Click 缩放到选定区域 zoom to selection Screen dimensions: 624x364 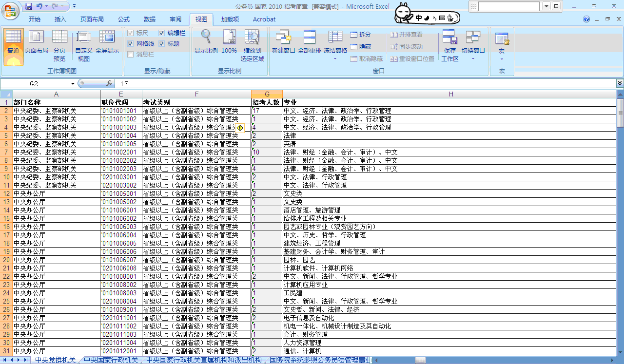252,38
